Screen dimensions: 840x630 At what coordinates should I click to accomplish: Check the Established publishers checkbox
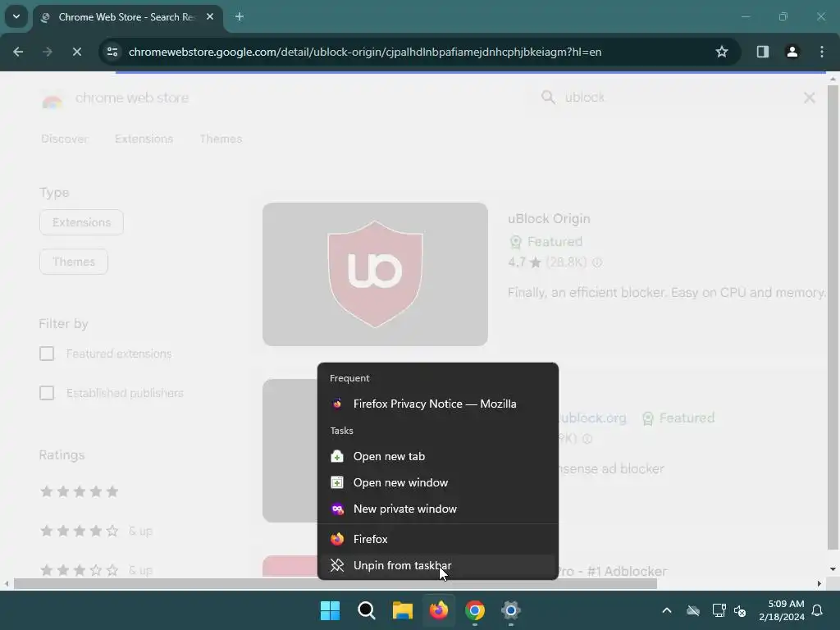tap(47, 393)
